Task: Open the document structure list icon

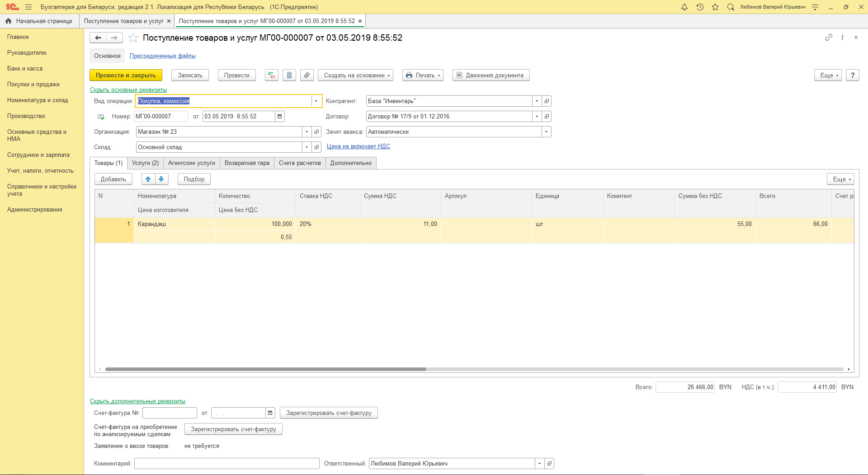Action: pyautogui.click(x=289, y=75)
